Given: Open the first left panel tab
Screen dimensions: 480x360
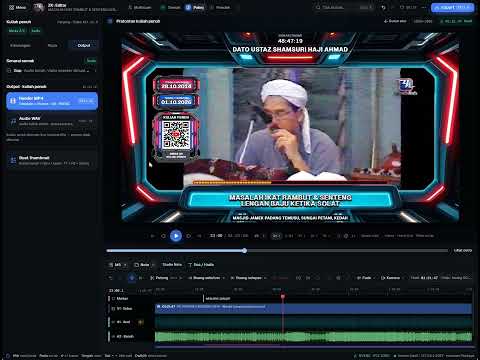Looking at the screenshot, I should (x=21, y=45).
